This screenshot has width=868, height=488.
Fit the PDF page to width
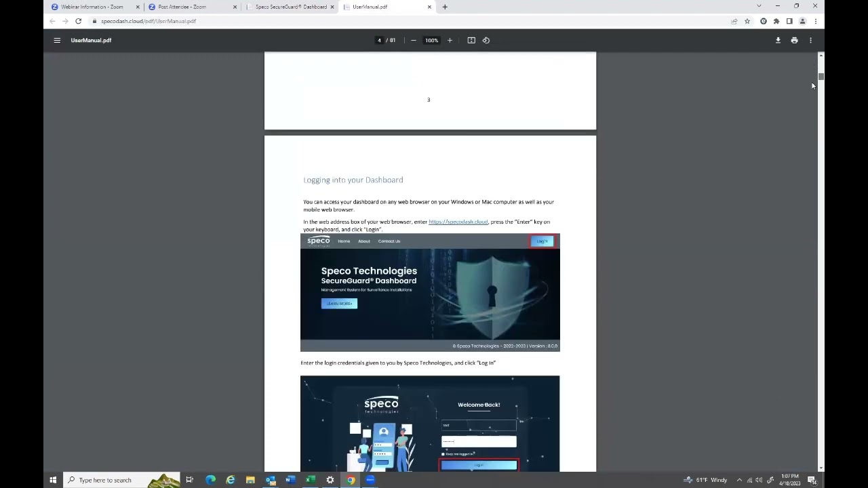(x=471, y=40)
